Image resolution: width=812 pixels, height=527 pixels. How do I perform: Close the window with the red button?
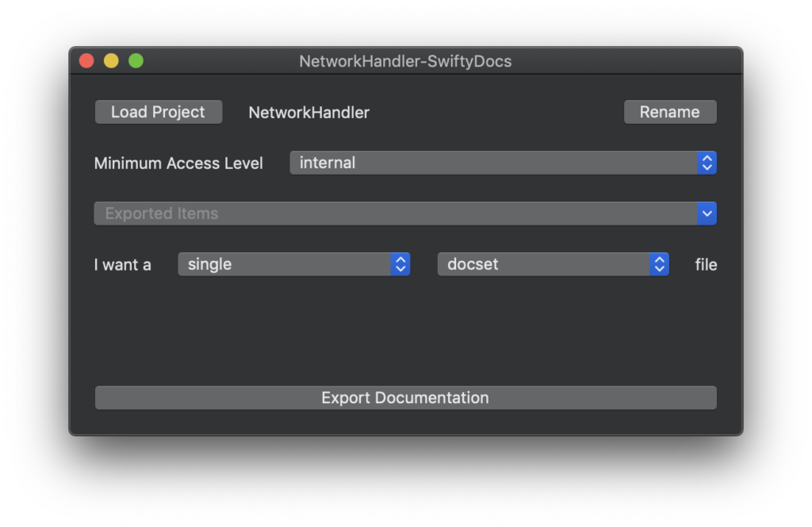coord(86,60)
